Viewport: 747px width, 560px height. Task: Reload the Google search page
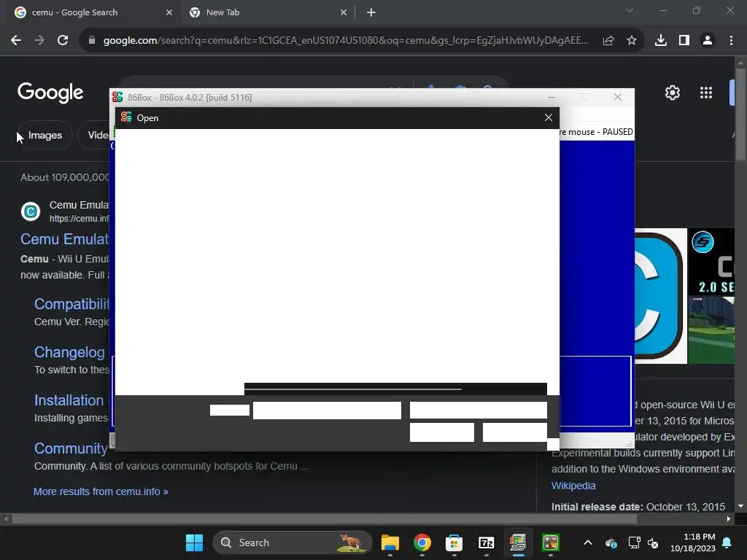[x=63, y=41]
